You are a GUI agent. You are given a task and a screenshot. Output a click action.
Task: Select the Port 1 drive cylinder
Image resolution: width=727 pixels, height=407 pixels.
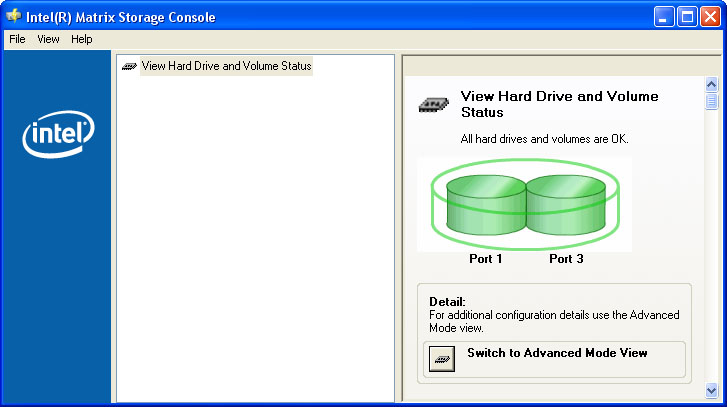point(486,205)
